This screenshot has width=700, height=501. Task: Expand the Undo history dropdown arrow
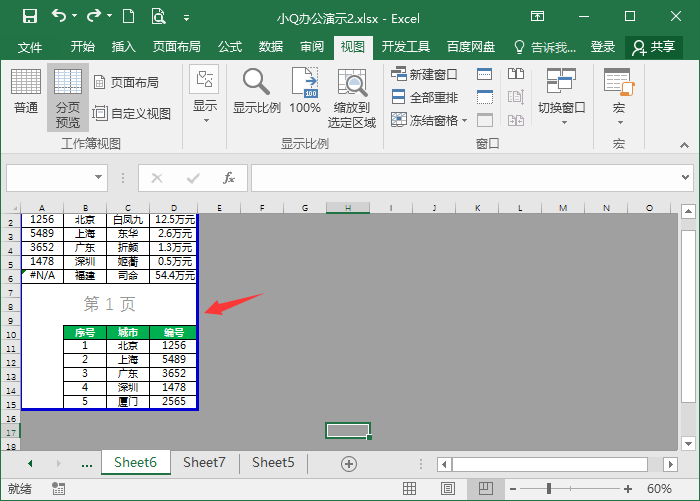tap(75, 16)
